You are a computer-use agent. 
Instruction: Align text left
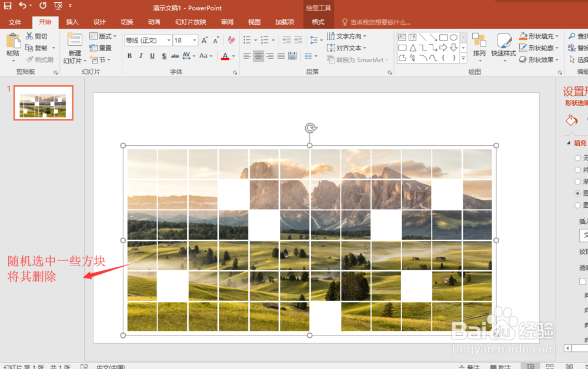247,56
